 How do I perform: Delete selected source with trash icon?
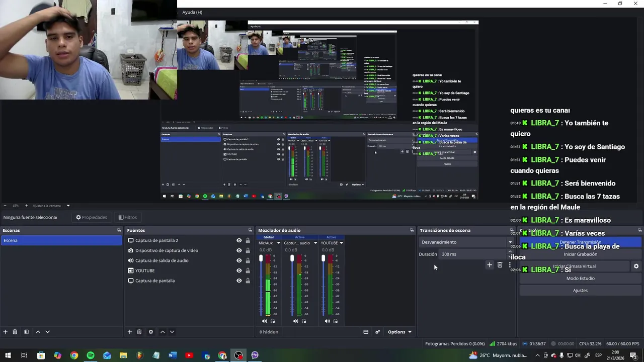click(x=139, y=332)
